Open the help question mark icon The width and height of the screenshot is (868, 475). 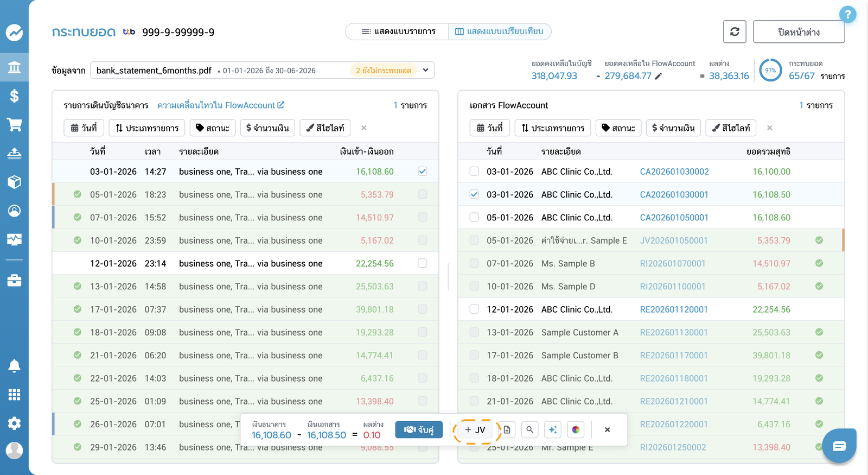click(x=847, y=15)
